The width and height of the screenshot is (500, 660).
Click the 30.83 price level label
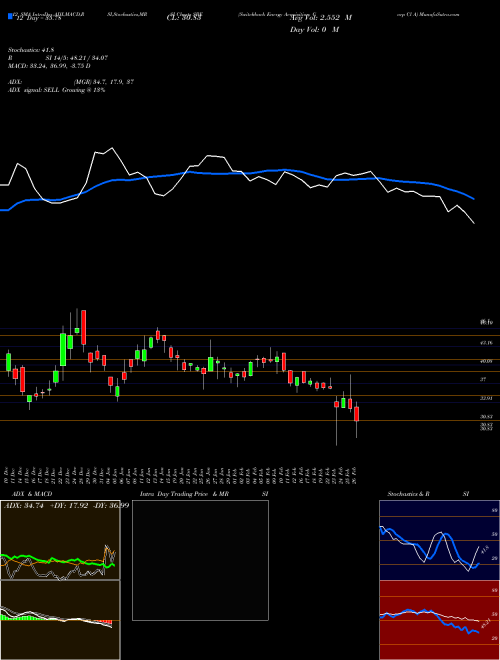(486, 417)
